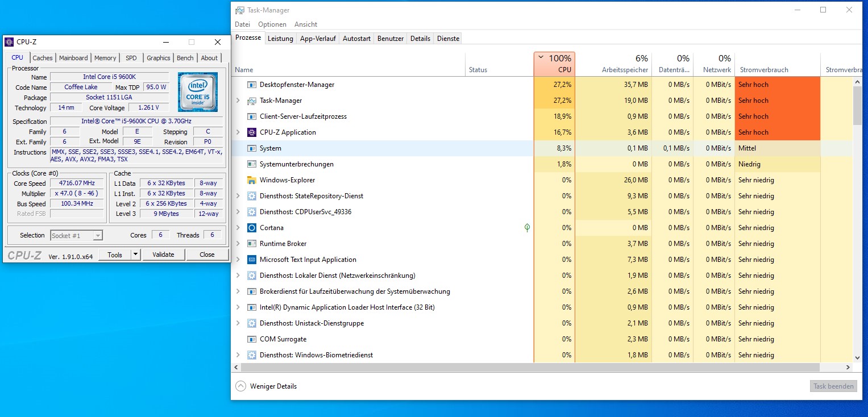Click the Windows-Biometriedienst gear icon
The width and height of the screenshot is (868, 417).
click(252, 355)
